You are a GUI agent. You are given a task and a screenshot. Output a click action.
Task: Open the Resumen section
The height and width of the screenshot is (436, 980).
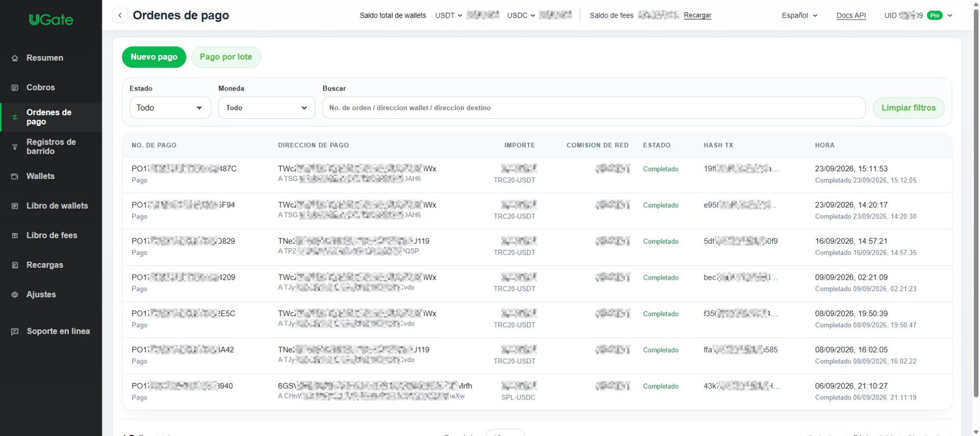point(45,58)
